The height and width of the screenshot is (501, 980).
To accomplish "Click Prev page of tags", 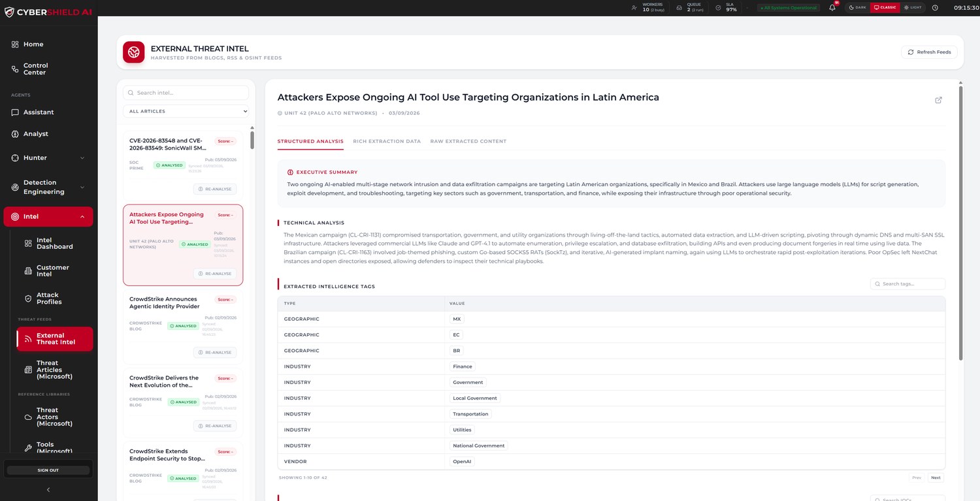I will tap(917, 477).
